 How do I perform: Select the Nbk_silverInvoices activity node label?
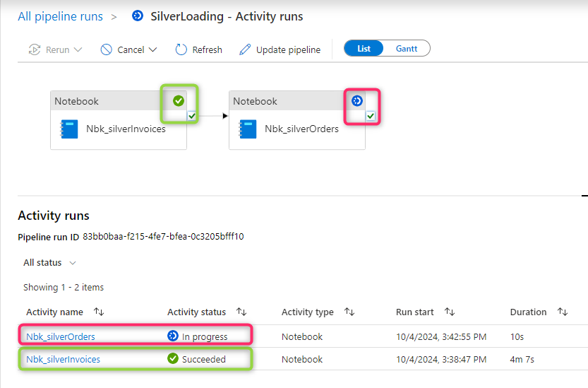[x=126, y=129]
